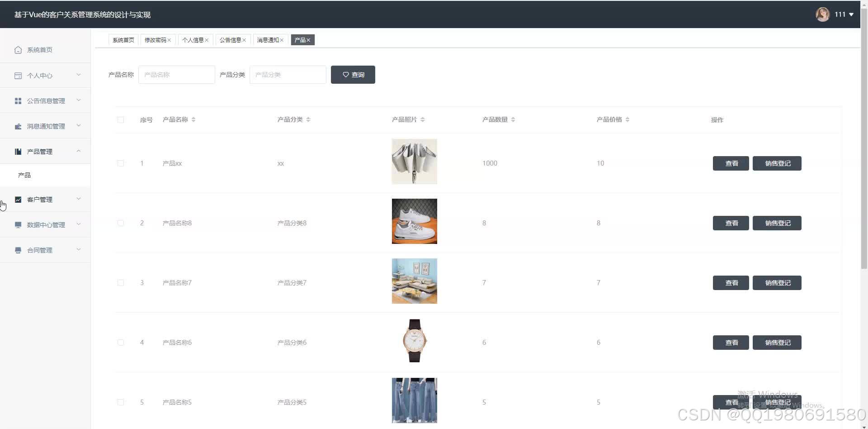Sort table by 产品照片 column arrows
Viewport: 868px width, 429px height.
point(423,119)
